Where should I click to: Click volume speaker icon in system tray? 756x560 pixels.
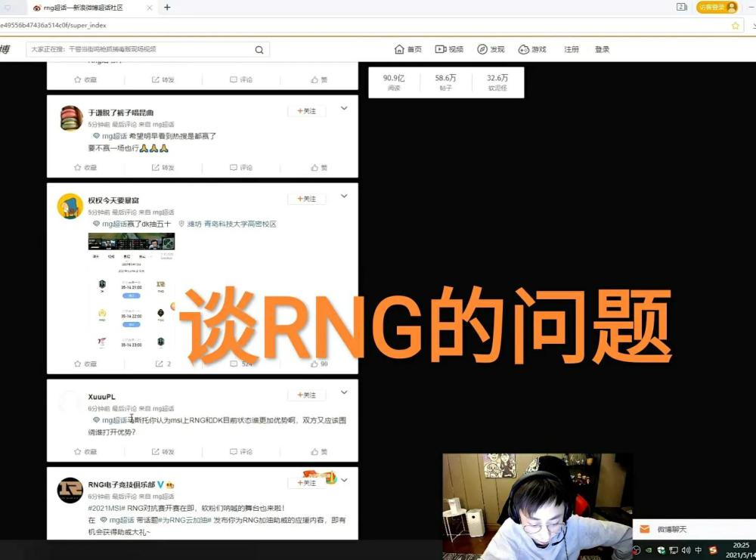(686, 550)
